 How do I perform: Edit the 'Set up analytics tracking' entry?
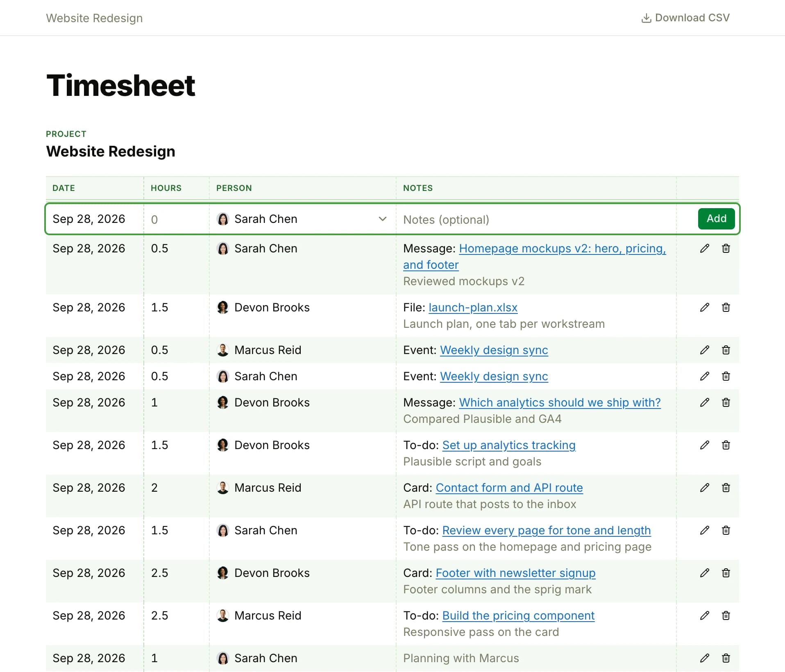(x=704, y=445)
